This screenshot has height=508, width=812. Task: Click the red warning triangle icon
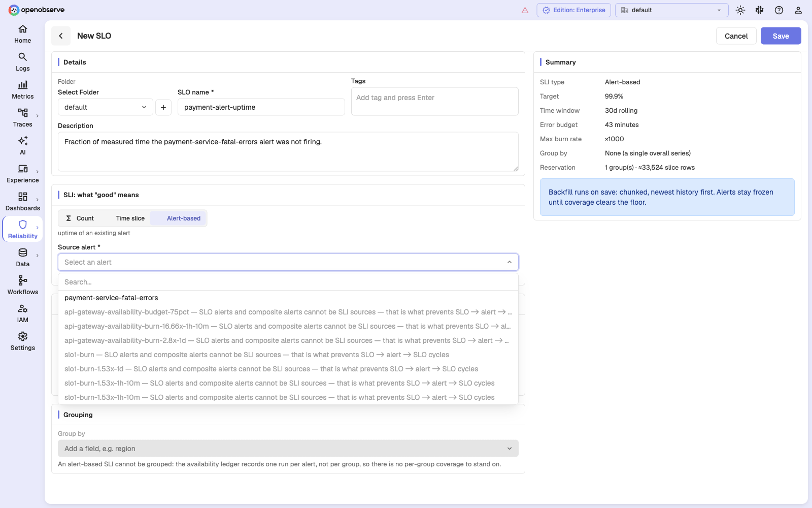pos(525,10)
